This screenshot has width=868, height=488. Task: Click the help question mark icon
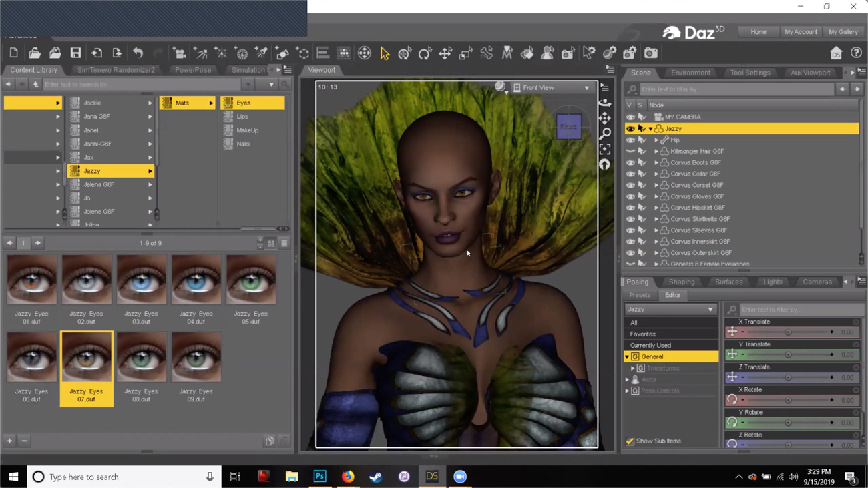click(x=856, y=53)
